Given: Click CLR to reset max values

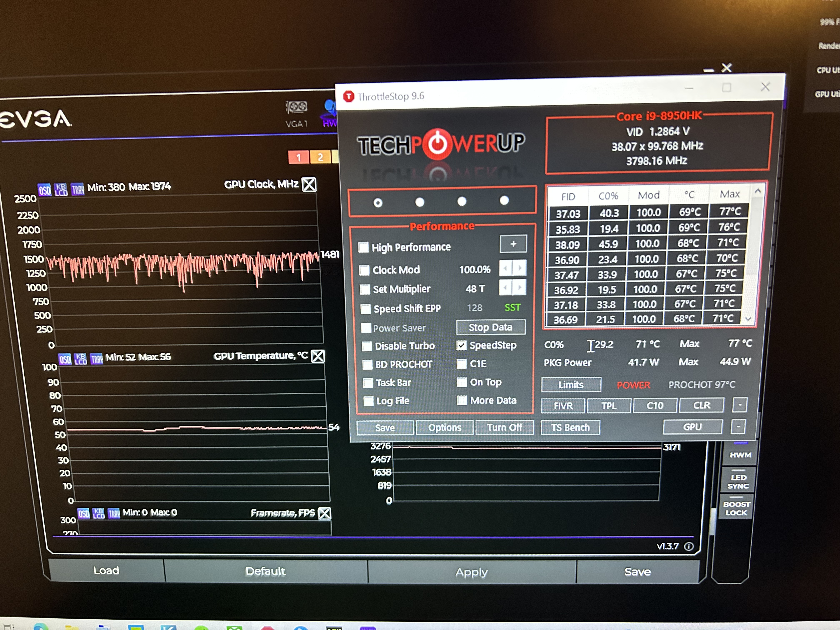Looking at the screenshot, I should [701, 405].
